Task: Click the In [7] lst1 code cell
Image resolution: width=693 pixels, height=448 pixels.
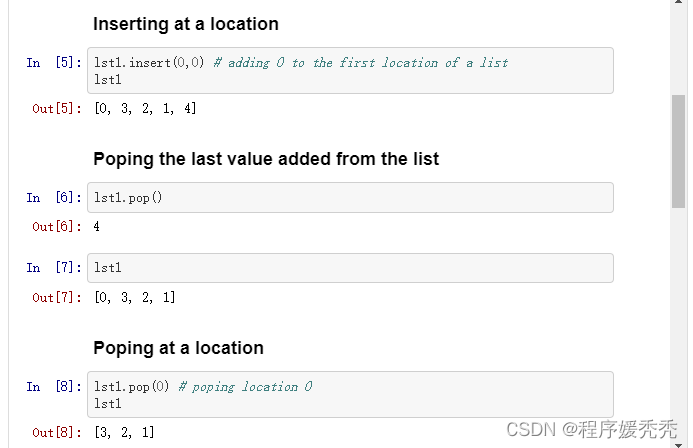Action: 350,268
